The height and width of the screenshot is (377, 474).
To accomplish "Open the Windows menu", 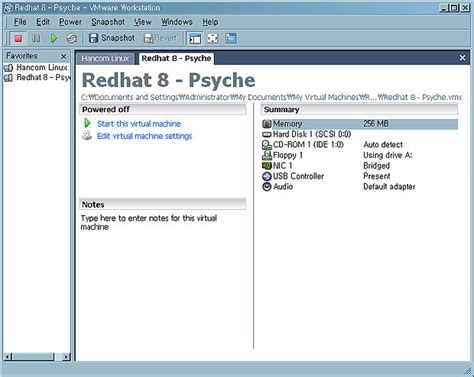I will [177, 22].
